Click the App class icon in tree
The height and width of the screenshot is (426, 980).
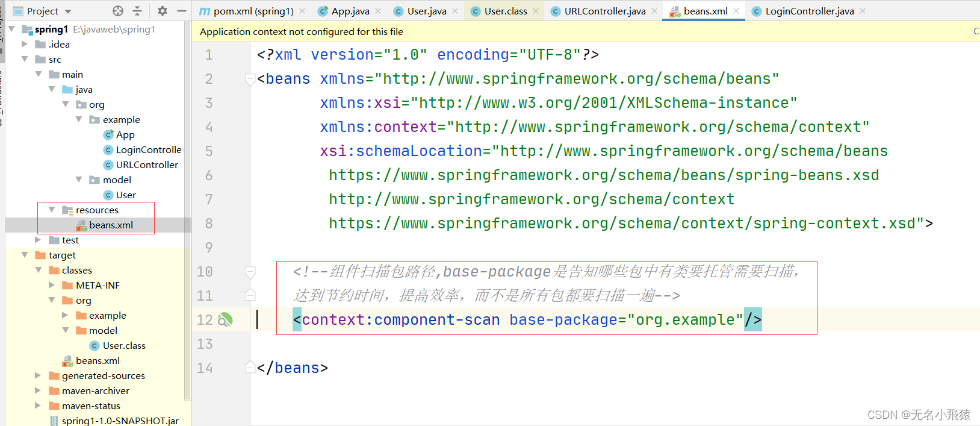point(108,134)
